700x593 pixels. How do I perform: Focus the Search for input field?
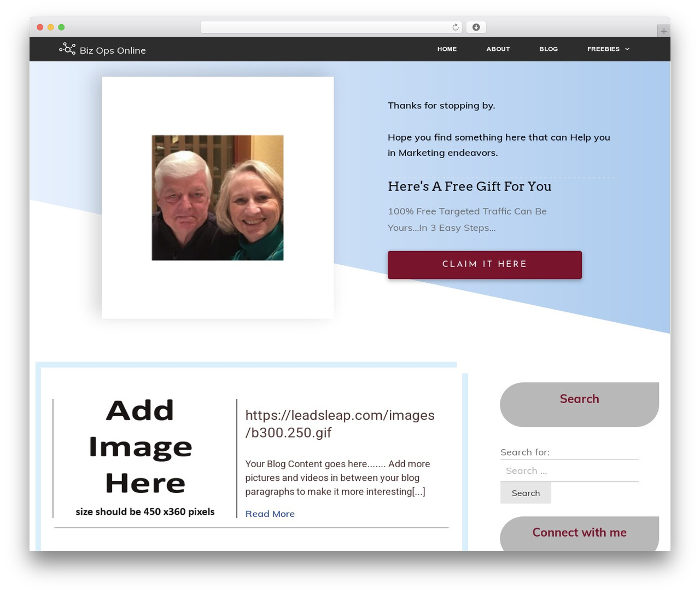point(569,470)
